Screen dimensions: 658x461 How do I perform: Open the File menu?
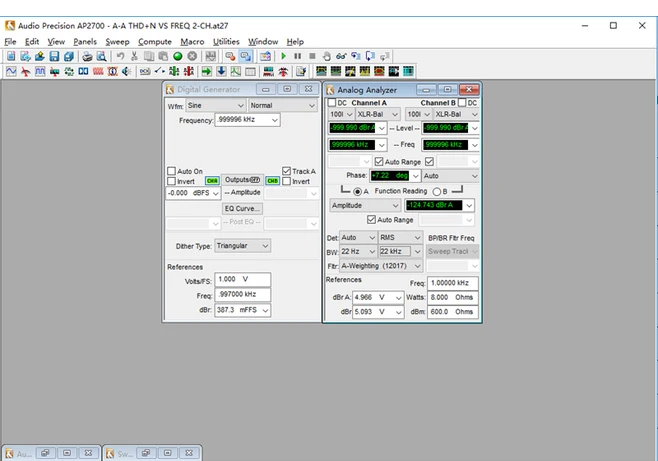click(x=10, y=42)
